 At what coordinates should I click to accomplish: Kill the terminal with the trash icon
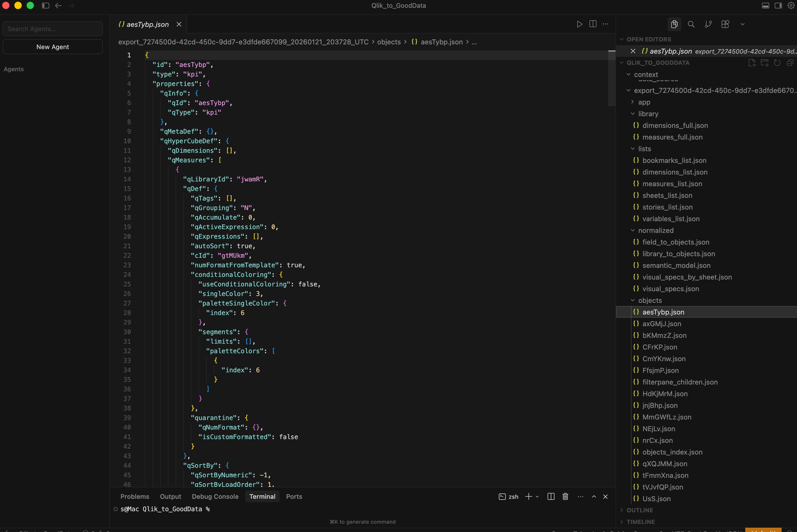[x=565, y=497]
